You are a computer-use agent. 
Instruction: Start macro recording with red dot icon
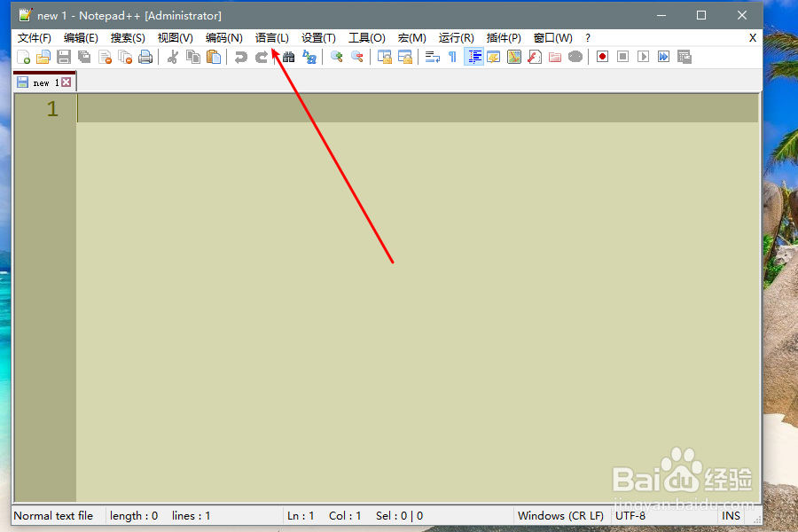[603, 57]
